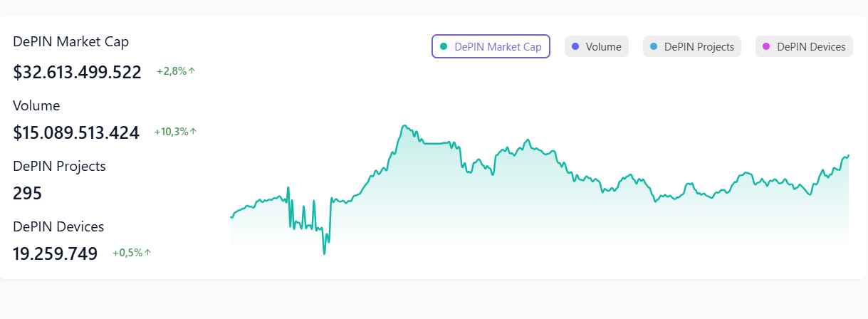Click the DePIN Market Cap heading
Viewport: 868px width, 319px height.
click(70, 41)
